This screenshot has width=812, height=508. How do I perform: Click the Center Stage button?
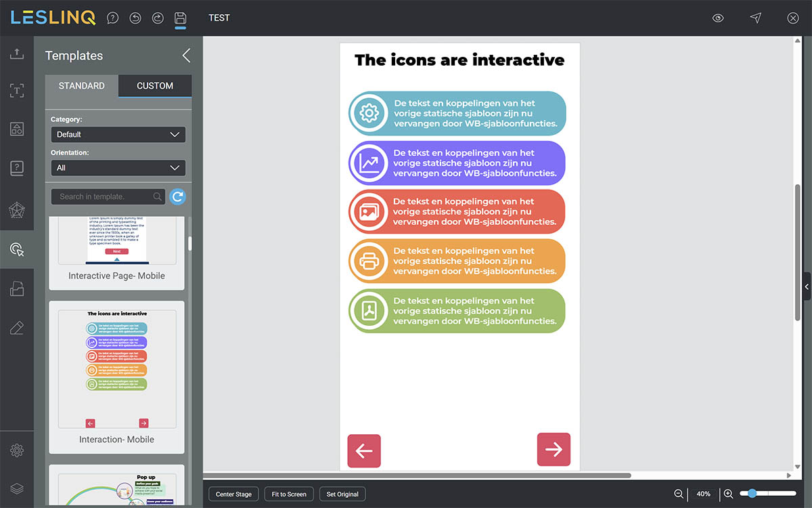click(233, 494)
